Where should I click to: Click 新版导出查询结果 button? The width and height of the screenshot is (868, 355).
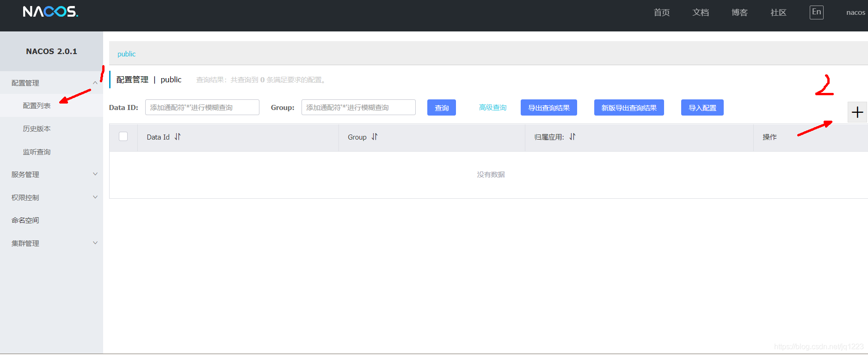click(x=629, y=108)
